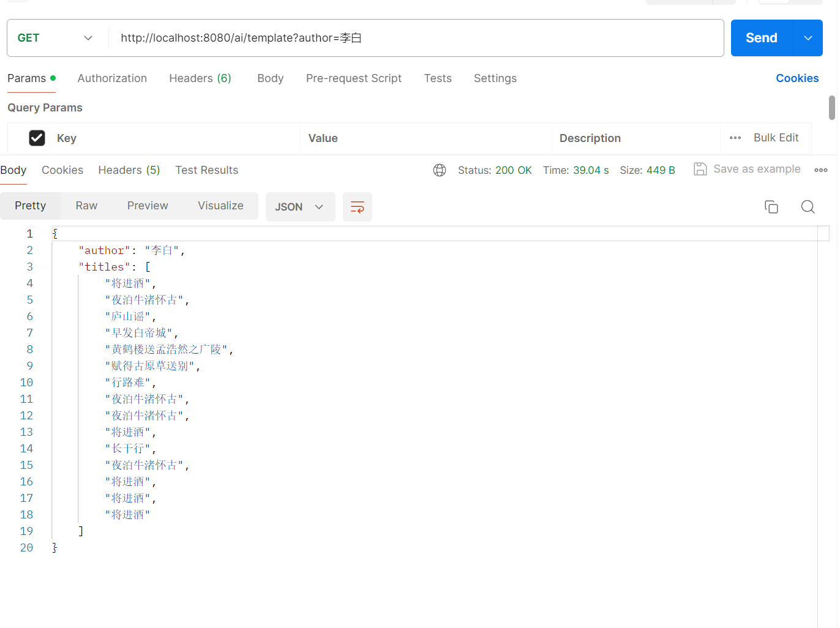Open the response Headers (5) tab

point(129,170)
